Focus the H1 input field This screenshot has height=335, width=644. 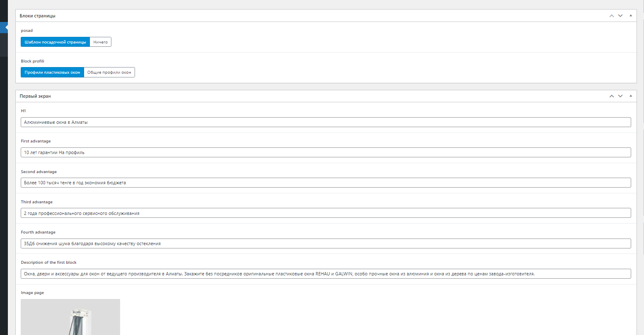326,122
